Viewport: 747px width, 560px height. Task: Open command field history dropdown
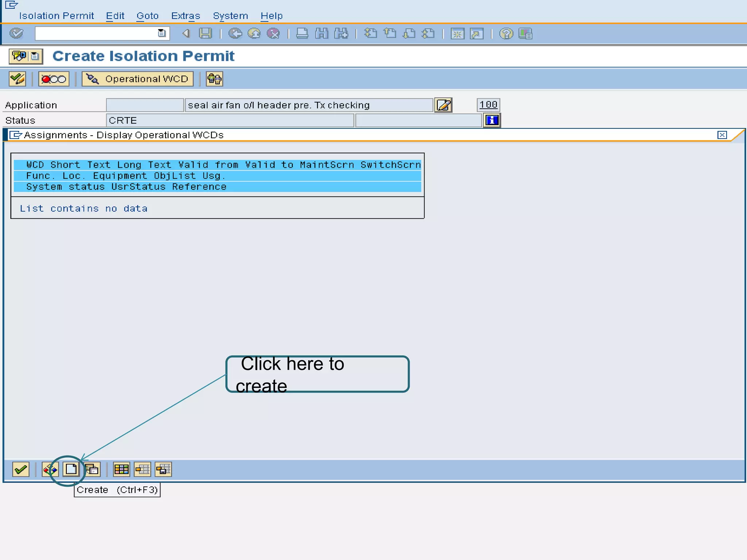pos(162,33)
